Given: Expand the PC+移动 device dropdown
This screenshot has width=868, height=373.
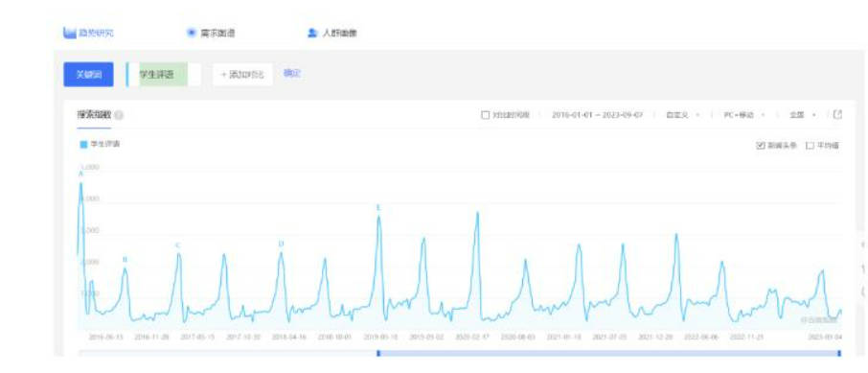Looking at the screenshot, I should pyautogui.click(x=744, y=115).
